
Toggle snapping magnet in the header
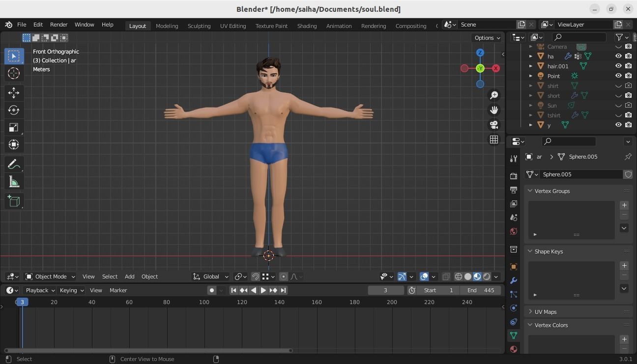coord(256,277)
